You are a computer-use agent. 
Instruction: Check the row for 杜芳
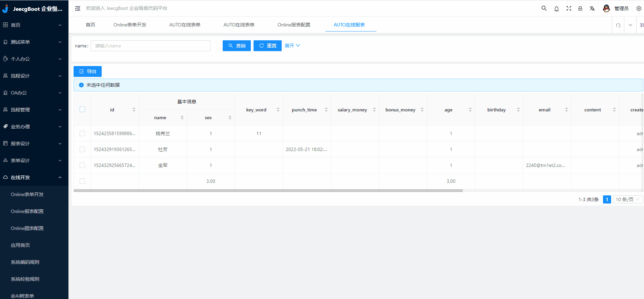click(82, 149)
